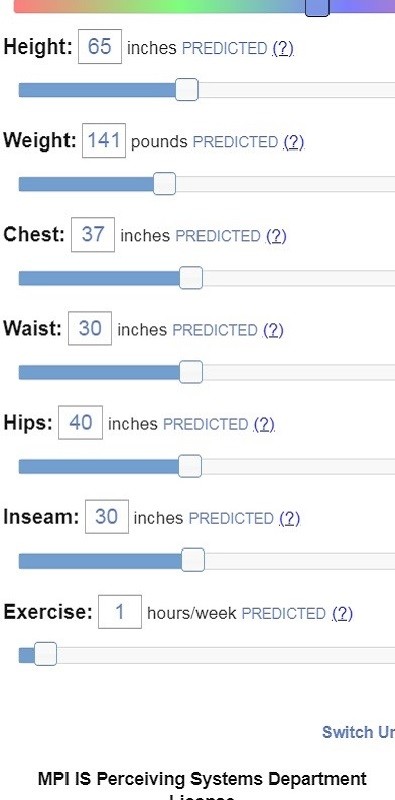Select the Exercise hours input box
This screenshot has height=800, width=395.
coord(120,612)
